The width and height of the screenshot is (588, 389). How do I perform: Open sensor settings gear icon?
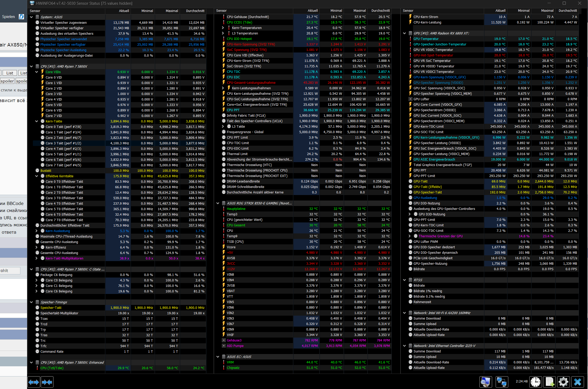[563, 382]
